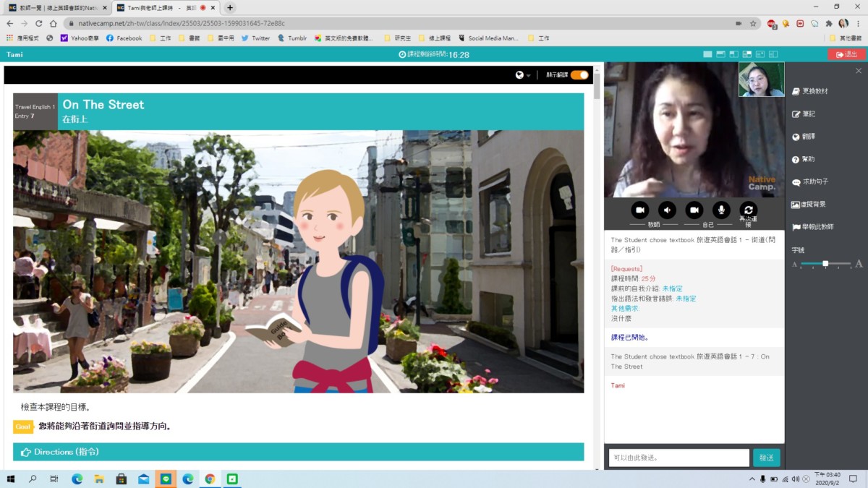This screenshot has height=488, width=868.
Task: Click the 退出 exit button
Action: click(x=846, y=54)
